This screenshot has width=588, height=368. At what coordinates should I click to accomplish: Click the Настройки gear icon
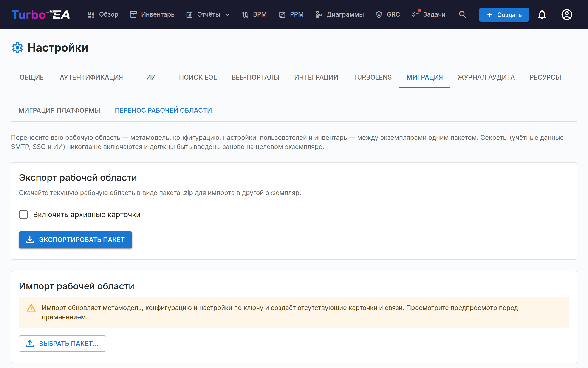[17, 48]
